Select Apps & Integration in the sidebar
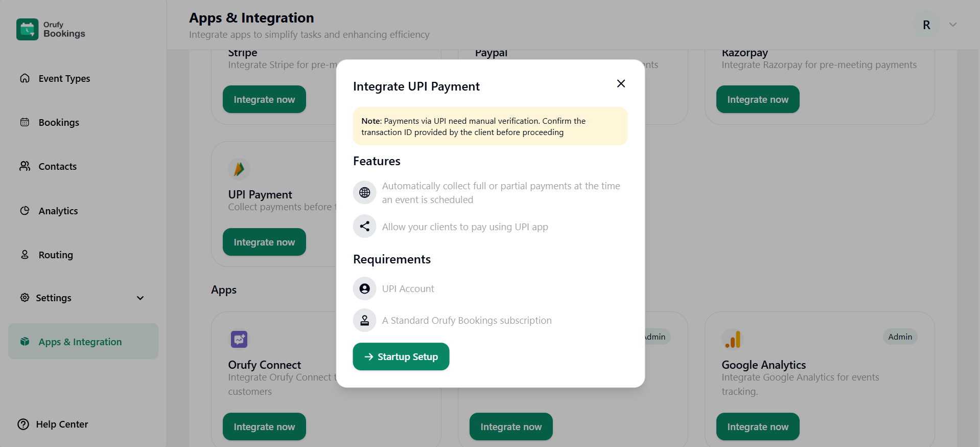Viewport: 980px width, 447px height. coord(83,341)
